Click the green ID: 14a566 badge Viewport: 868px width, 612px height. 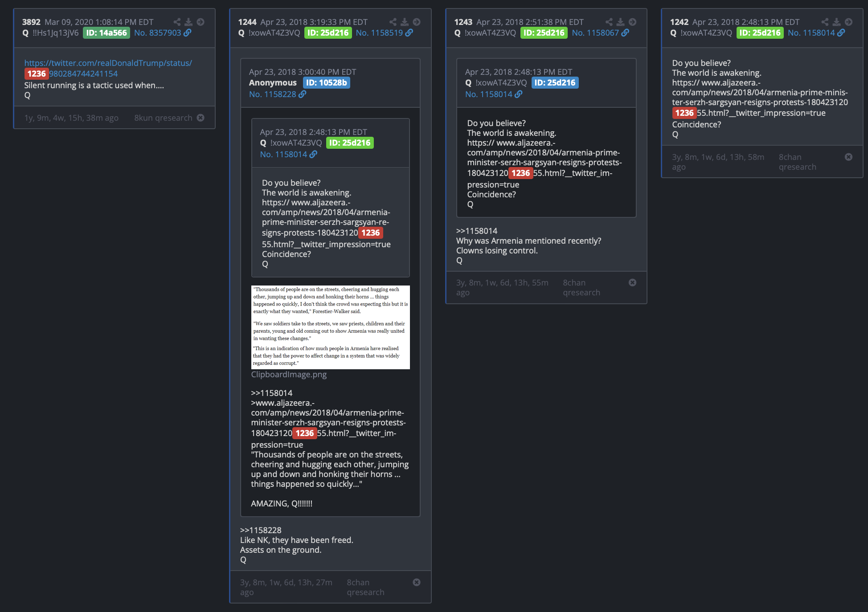(x=106, y=33)
